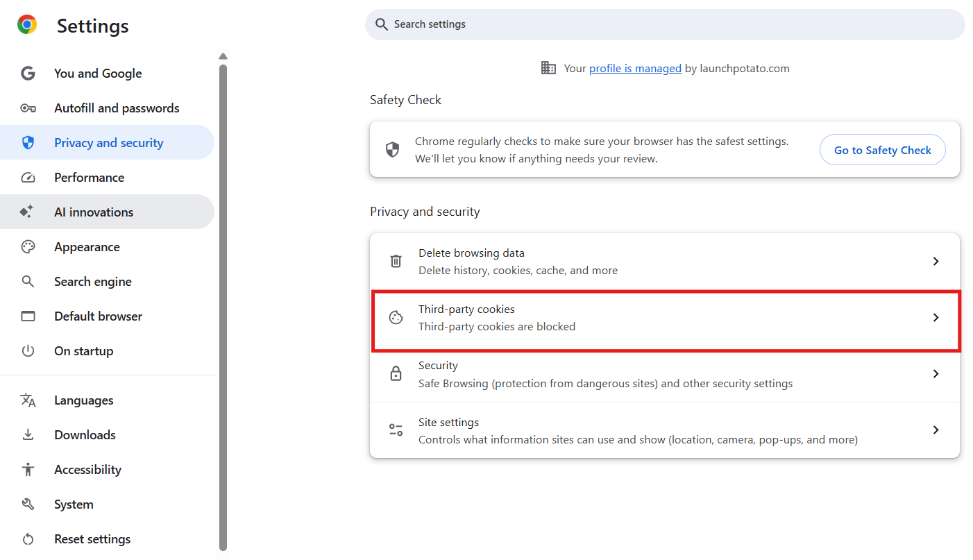Open Downloads settings
Image resolution: width=973 pixels, height=560 pixels.
pos(107,435)
